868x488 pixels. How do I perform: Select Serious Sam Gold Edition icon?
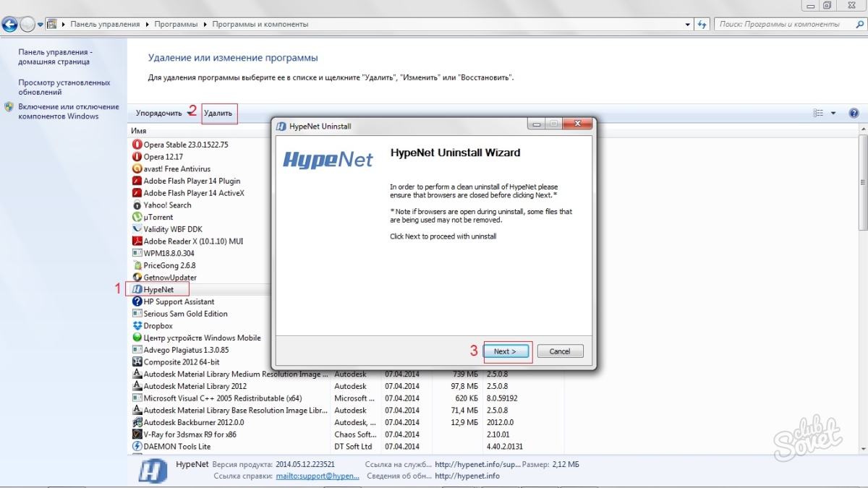pos(137,314)
